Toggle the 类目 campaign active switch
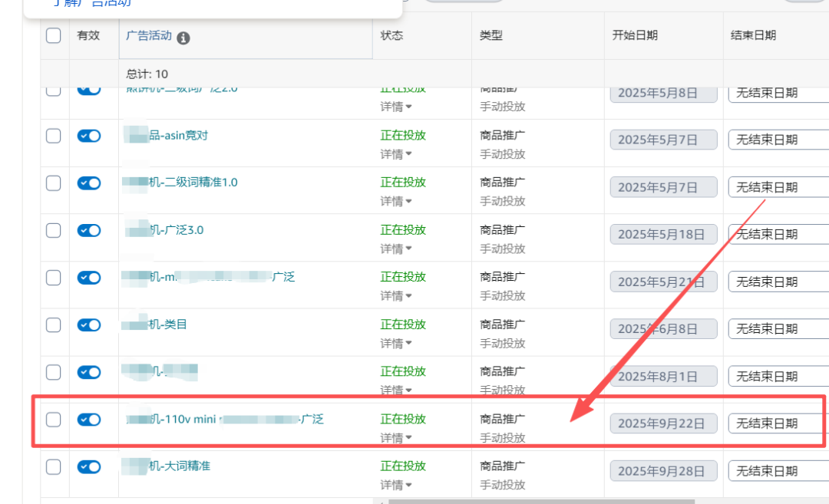Screen dimensions: 829x504 click(89, 324)
